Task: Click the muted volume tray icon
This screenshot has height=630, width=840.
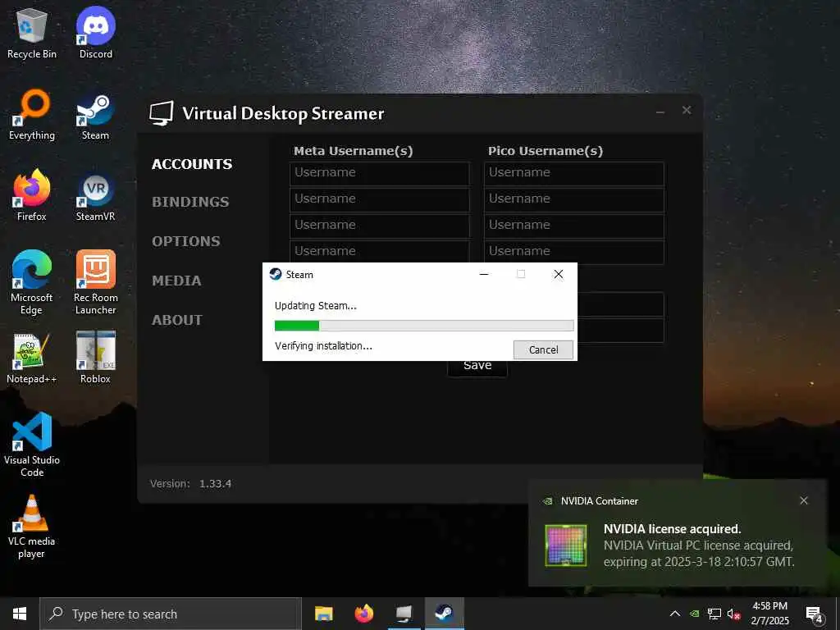Action: (733, 614)
